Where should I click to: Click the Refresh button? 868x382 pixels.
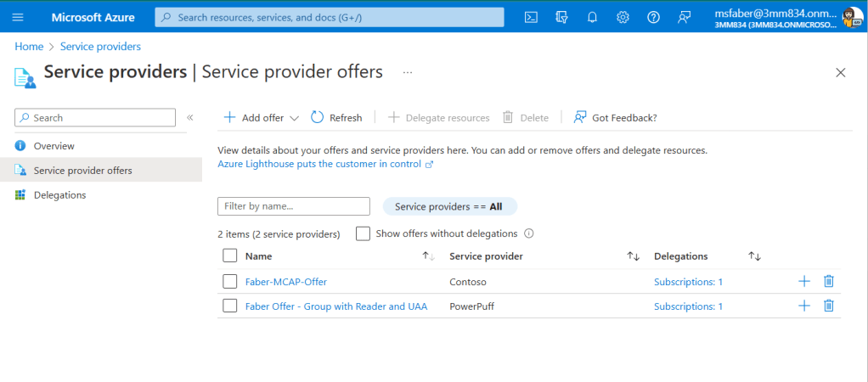[336, 118]
